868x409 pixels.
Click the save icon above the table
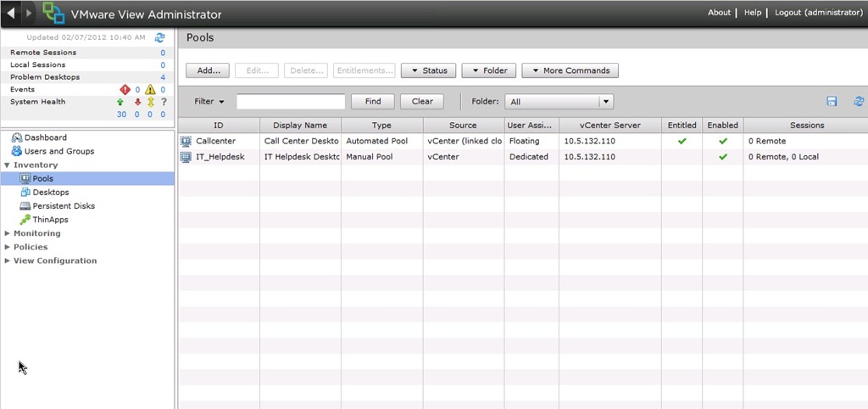coord(832,101)
